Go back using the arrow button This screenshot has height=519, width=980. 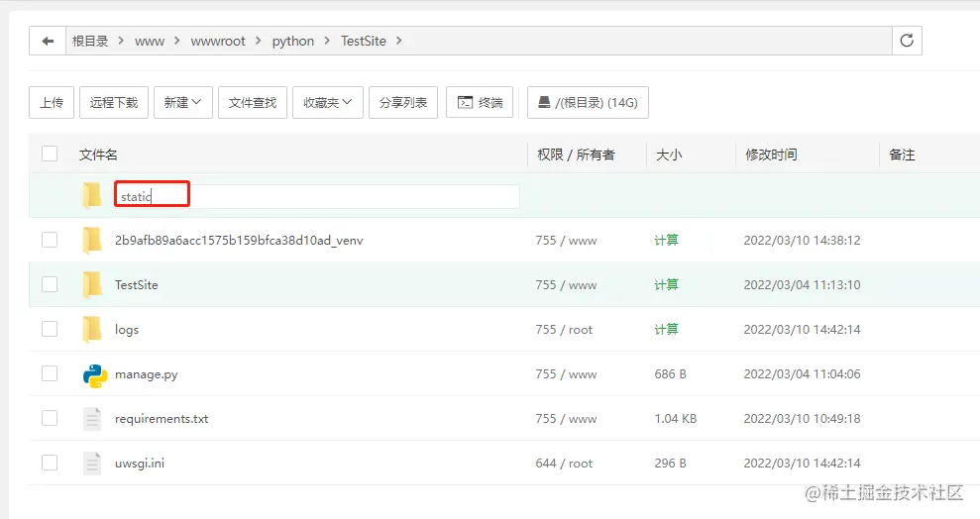click(48, 42)
